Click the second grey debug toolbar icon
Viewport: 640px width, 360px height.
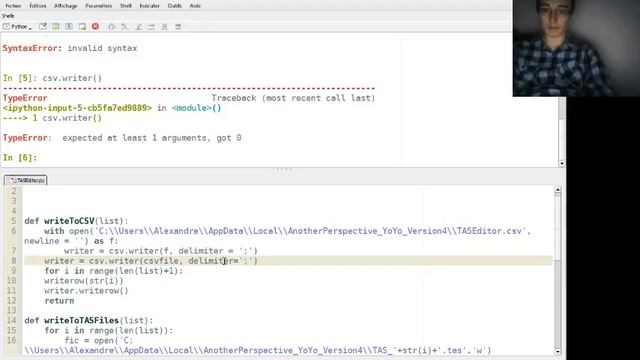click(124, 27)
